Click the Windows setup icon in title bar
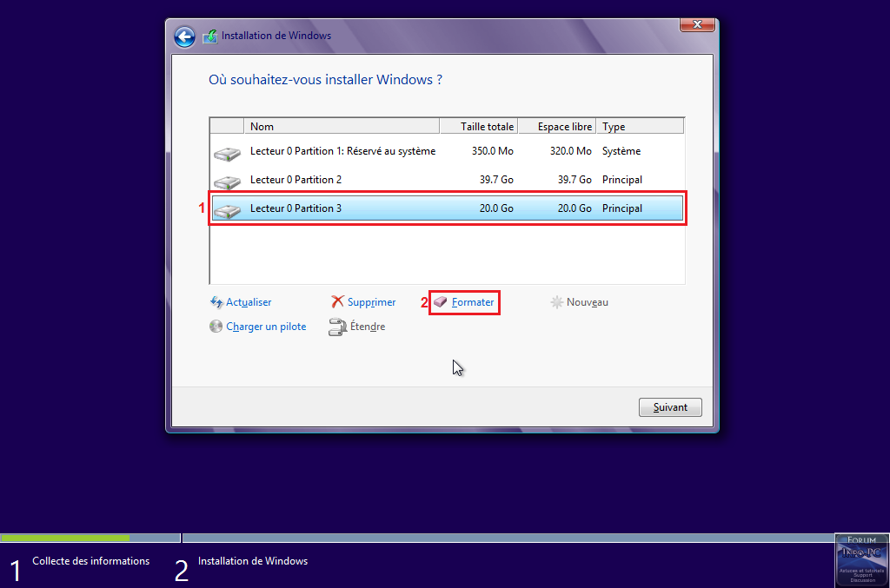Viewport: 890px width, 588px height. (x=210, y=36)
